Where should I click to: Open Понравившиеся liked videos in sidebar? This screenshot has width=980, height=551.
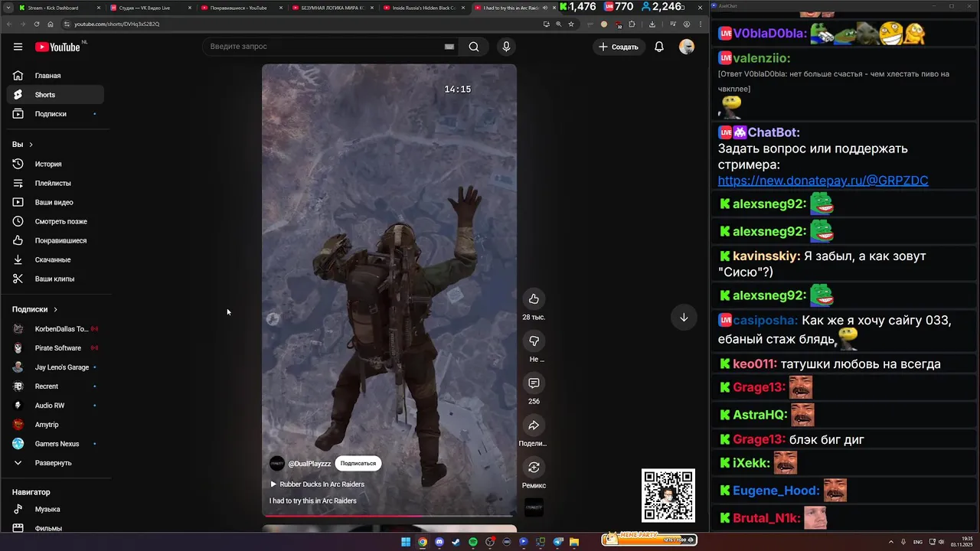pyautogui.click(x=55, y=240)
